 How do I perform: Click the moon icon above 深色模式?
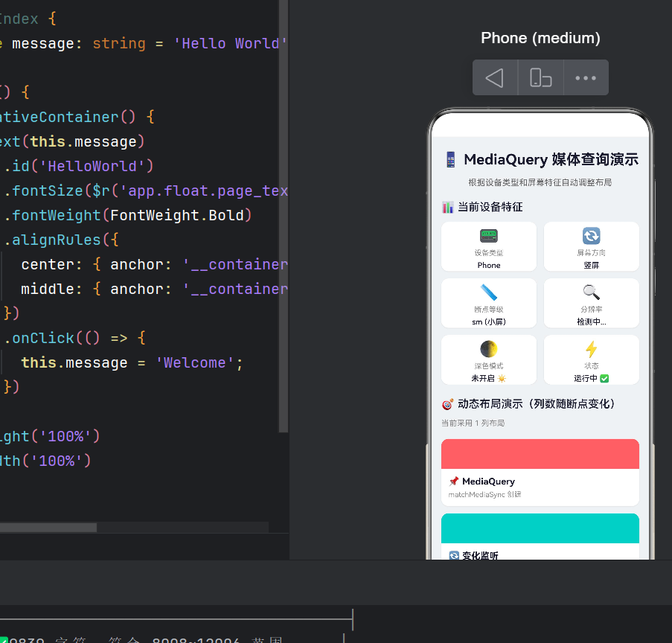[x=489, y=349]
